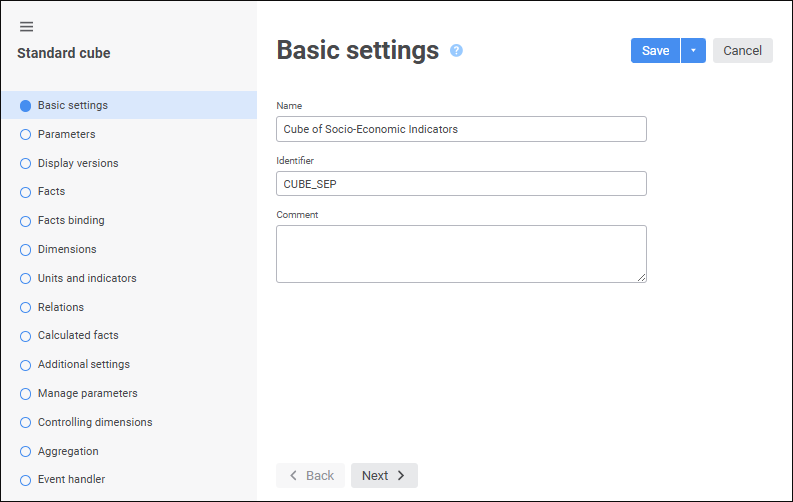Open the Save button dropdown arrow
The height and width of the screenshot is (502, 793).
[x=693, y=51]
